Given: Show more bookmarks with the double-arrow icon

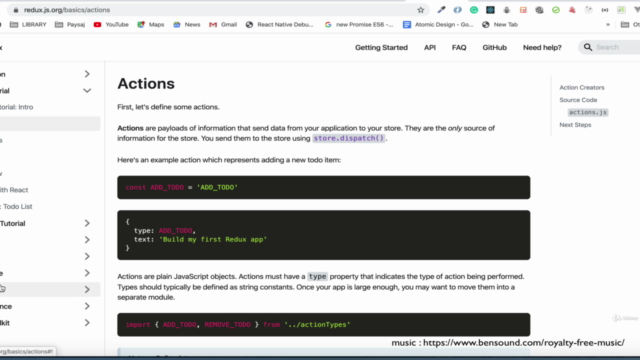Looking at the screenshot, I should pyautogui.click(x=608, y=24).
